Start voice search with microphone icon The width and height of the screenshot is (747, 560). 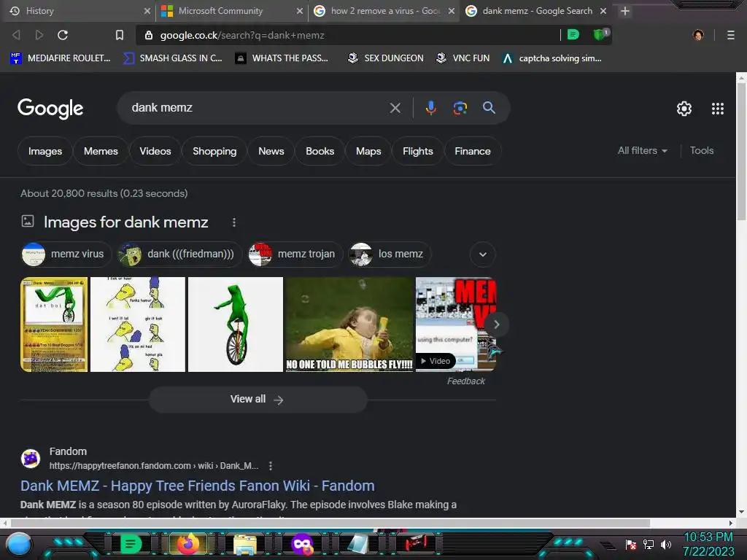pos(430,108)
